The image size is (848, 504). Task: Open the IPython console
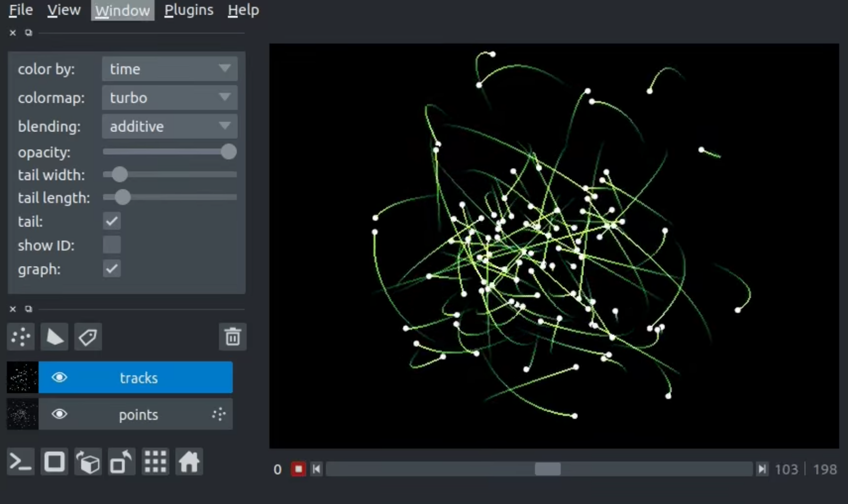[20, 462]
